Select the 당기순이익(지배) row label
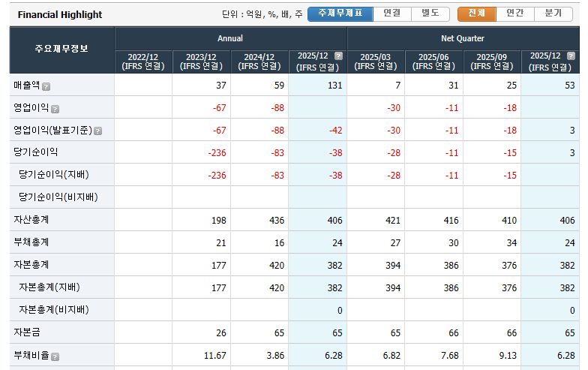 point(53,175)
